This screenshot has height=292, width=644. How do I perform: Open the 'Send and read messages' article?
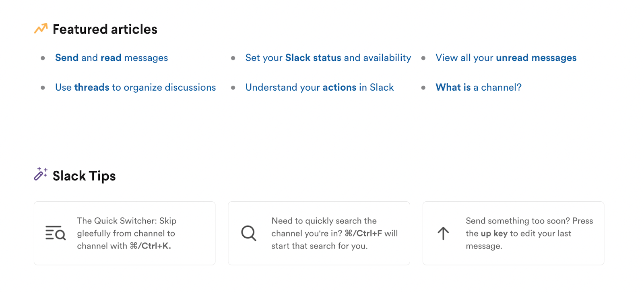pyautogui.click(x=111, y=58)
